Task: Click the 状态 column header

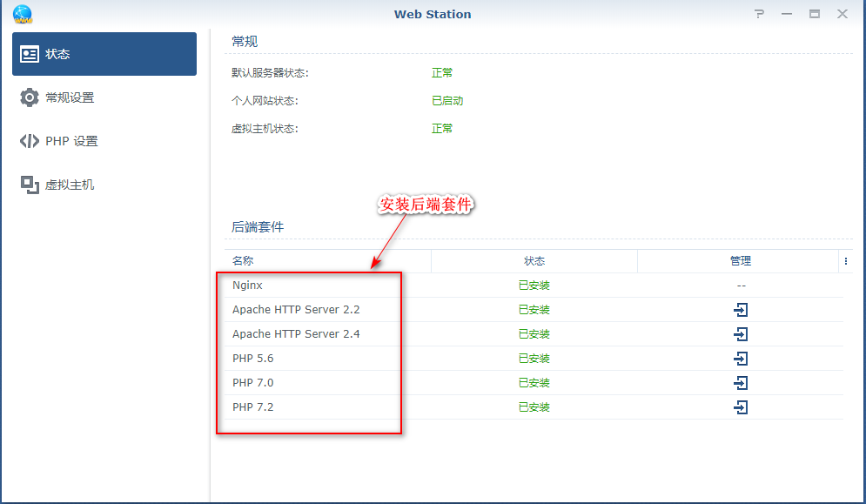Action: pos(534,260)
